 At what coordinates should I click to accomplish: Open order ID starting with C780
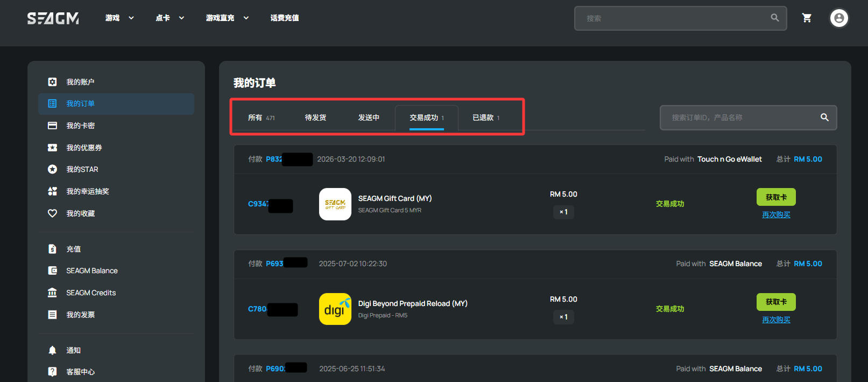(x=257, y=309)
